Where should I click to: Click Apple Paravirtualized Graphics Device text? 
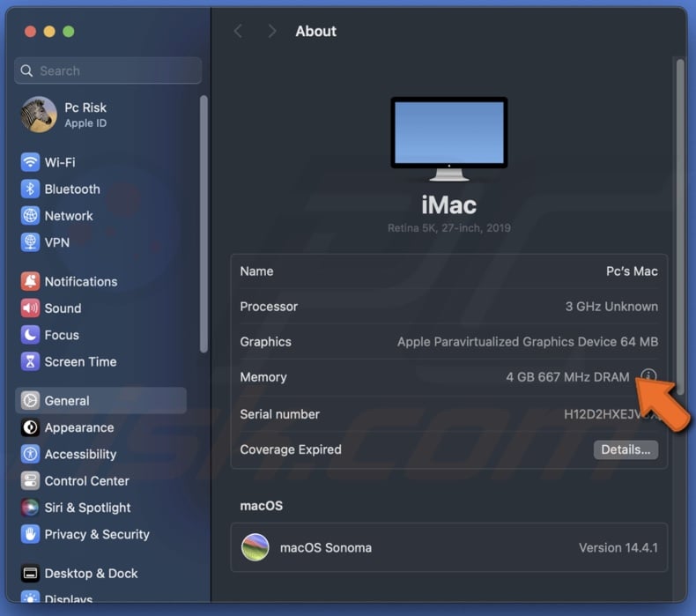(528, 342)
